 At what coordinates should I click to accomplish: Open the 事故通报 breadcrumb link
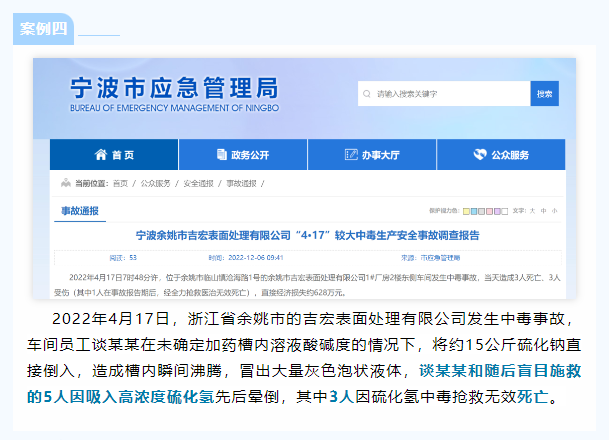pos(241,183)
